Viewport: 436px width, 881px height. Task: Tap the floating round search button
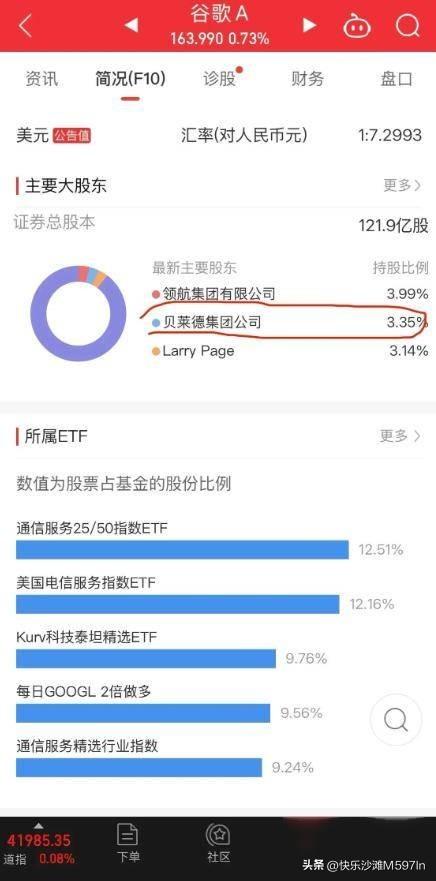396,720
